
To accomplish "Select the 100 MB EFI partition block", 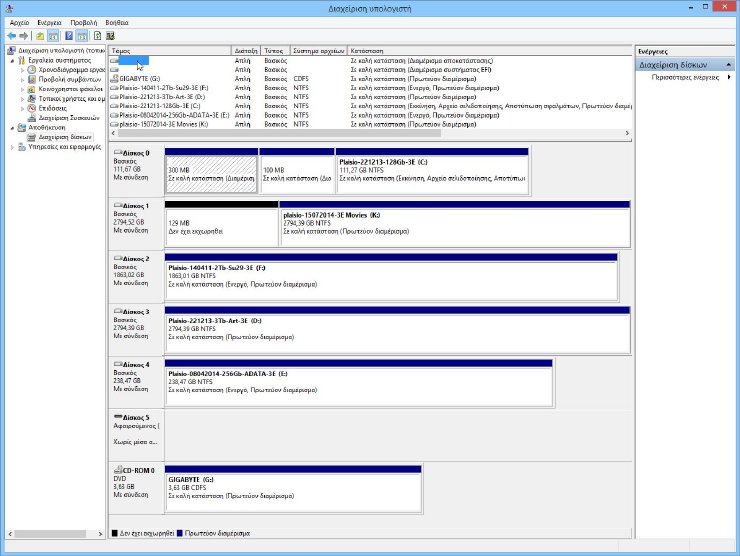I will pyautogui.click(x=297, y=171).
